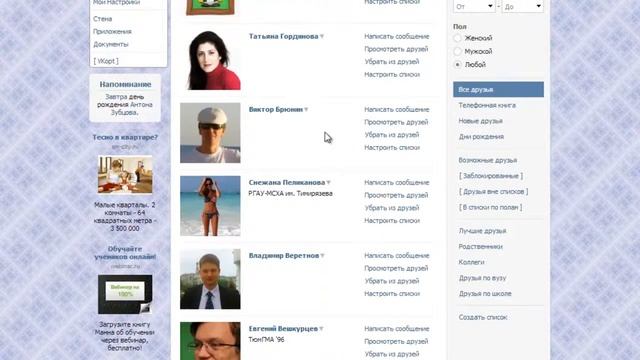
Task: Remove Татьяна Гордянова from friends
Action: tap(391, 62)
